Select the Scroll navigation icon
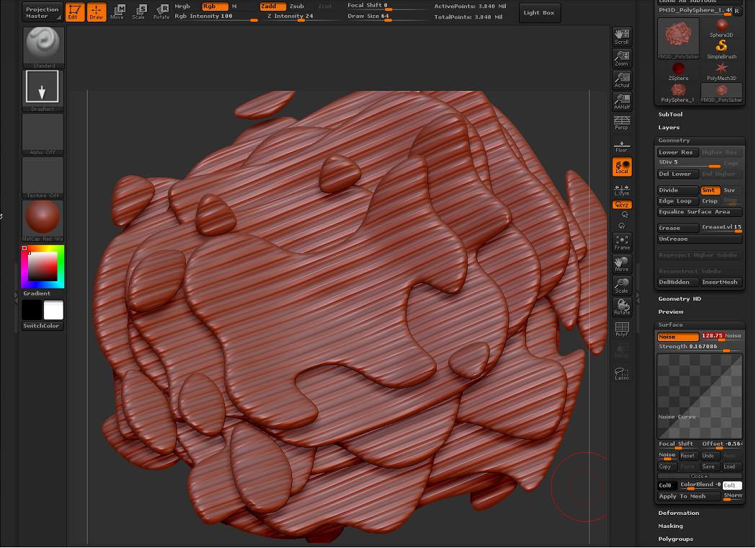 coord(621,35)
